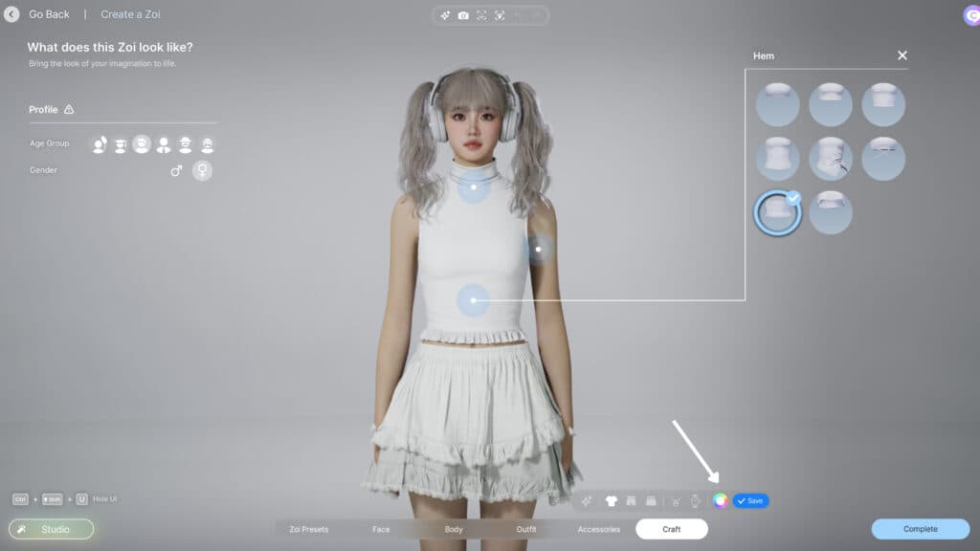Switch gender to male
Screen dimensions: 980x551
[176, 170]
